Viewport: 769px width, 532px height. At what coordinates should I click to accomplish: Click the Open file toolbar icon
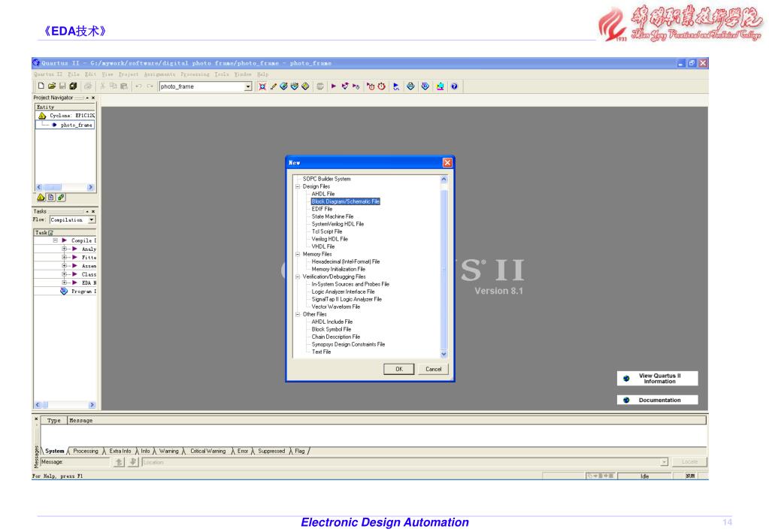tap(52, 86)
